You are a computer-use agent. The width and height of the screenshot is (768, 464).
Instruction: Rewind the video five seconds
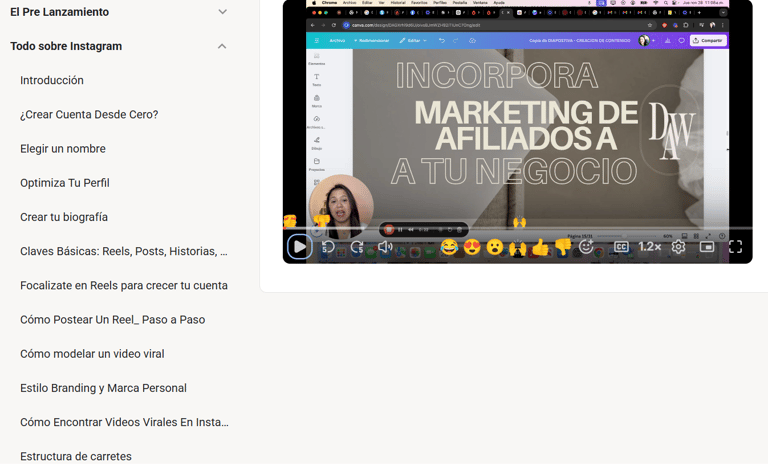(328, 247)
